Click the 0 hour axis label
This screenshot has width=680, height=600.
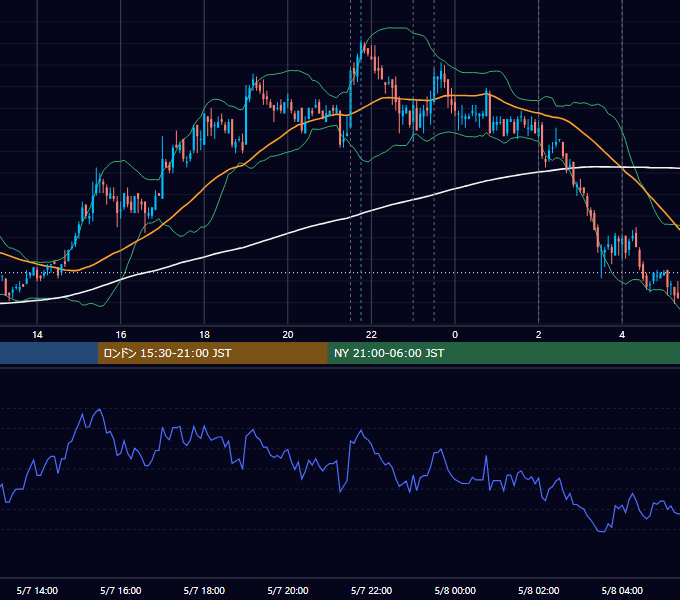(455, 335)
